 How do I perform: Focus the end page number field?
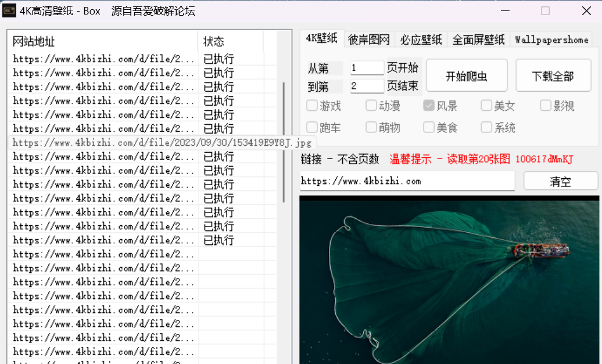click(367, 87)
